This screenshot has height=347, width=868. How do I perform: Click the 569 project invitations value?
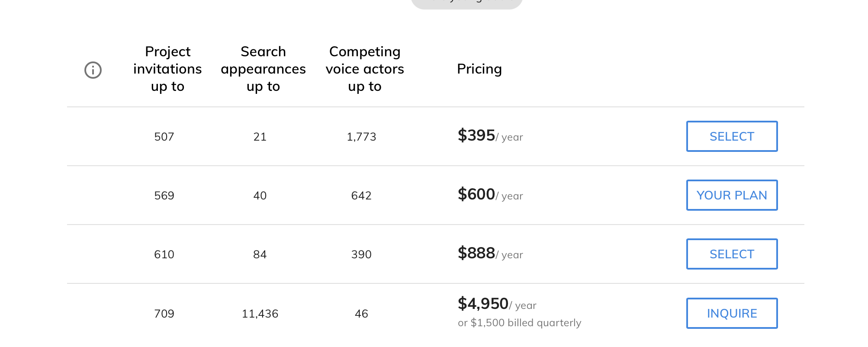[x=164, y=196]
